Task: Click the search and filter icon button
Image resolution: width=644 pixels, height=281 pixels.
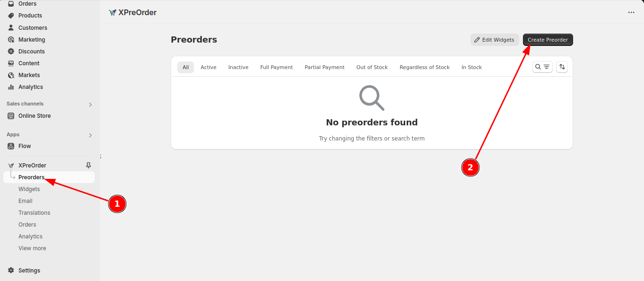Action: pos(542,67)
